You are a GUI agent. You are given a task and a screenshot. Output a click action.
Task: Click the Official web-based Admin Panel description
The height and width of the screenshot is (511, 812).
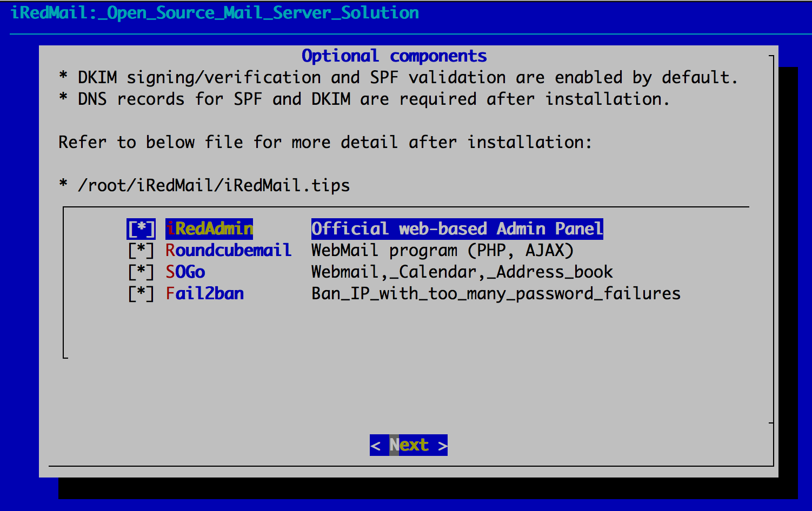(457, 228)
